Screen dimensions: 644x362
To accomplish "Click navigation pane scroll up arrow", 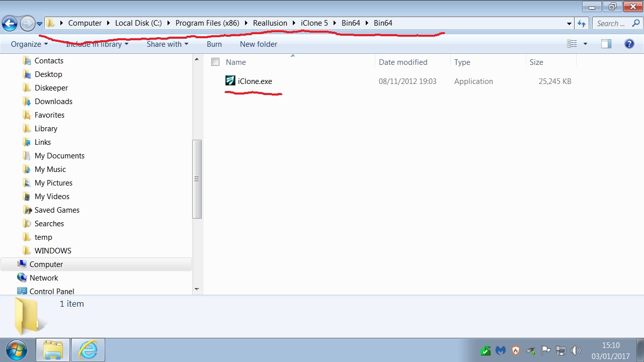I will click(197, 60).
